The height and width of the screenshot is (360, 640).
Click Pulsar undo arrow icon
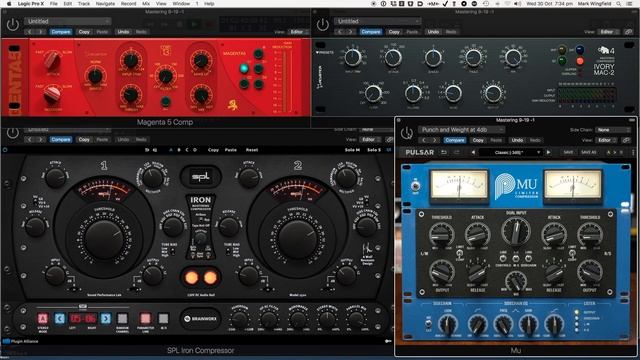444,152
